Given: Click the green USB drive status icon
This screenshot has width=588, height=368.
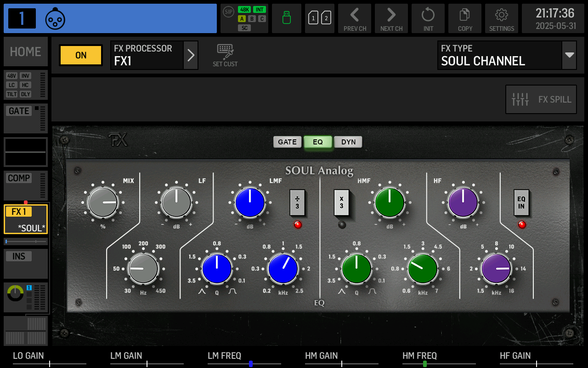Looking at the screenshot, I should click(286, 18).
